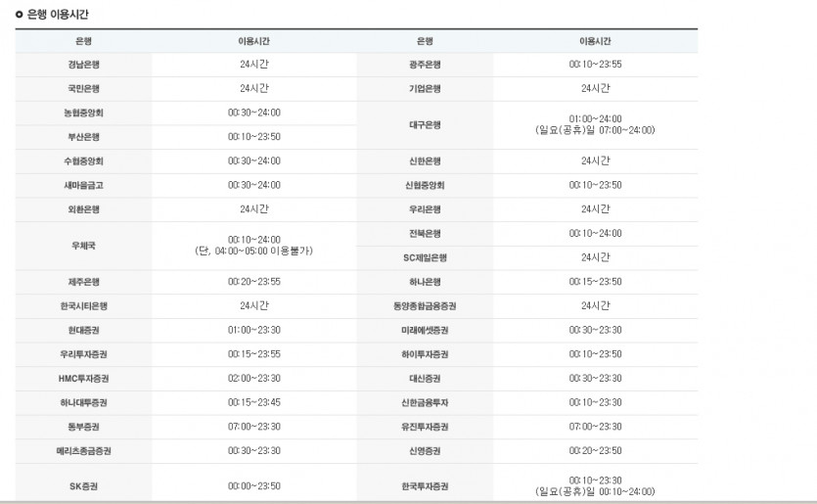Click 신한금융투자's hours '00:10~23:30'
Screen dimensions: 817x504
click(x=595, y=402)
